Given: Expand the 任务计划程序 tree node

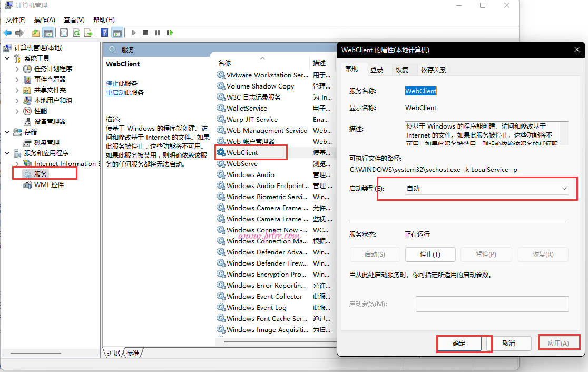Looking at the screenshot, I should (x=17, y=69).
